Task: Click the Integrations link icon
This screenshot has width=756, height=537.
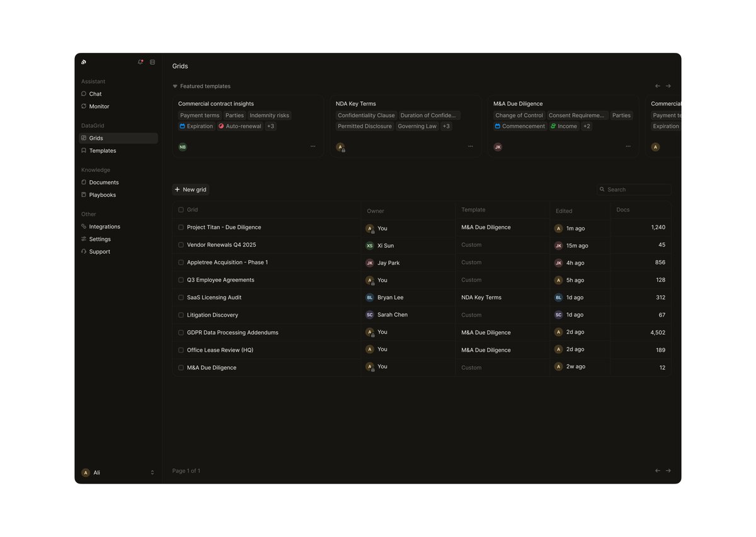Action: [x=84, y=226]
